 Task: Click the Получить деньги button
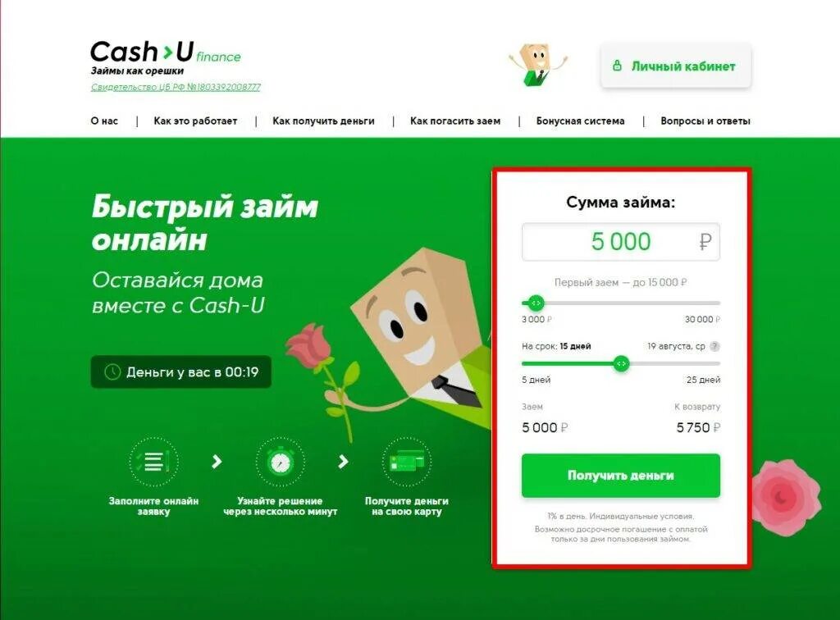tap(621, 476)
